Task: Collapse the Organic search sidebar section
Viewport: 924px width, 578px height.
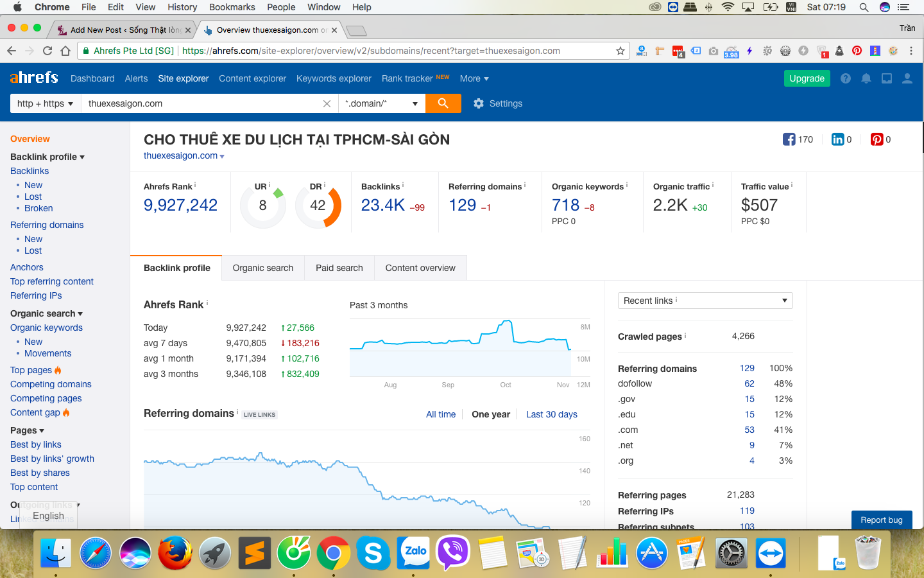Action: click(x=46, y=313)
